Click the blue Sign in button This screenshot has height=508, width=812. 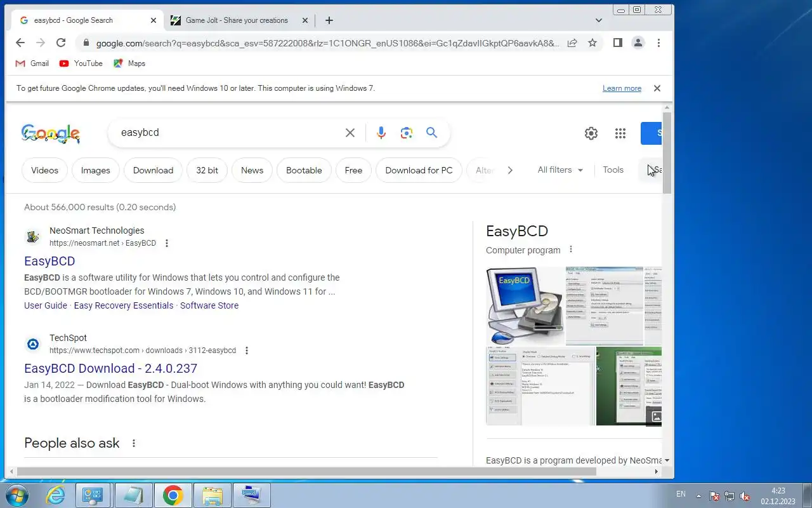(x=652, y=133)
